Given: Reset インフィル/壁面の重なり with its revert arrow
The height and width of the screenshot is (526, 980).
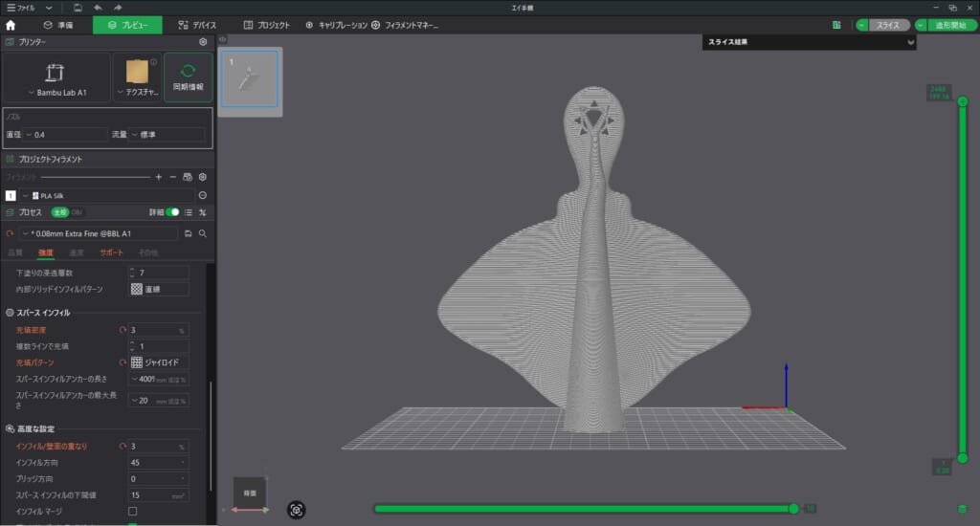Looking at the screenshot, I should 122,446.
